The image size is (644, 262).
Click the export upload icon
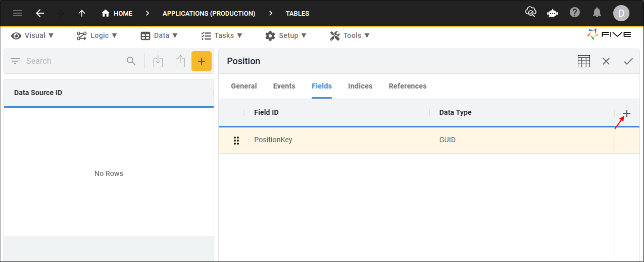pyautogui.click(x=180, y=61)
